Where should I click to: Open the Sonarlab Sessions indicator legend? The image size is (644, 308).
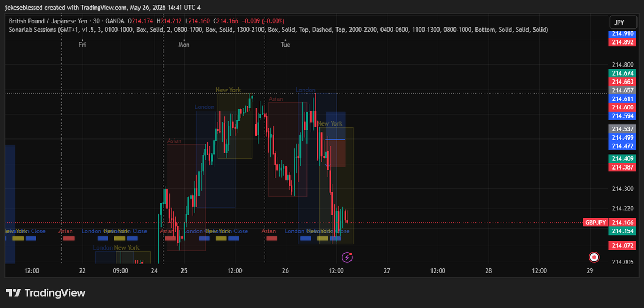point(279,30)
